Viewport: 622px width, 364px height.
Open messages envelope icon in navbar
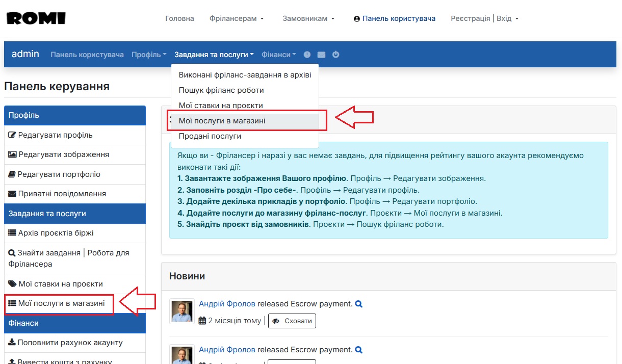pyautogui.click(x=321, y=55)
